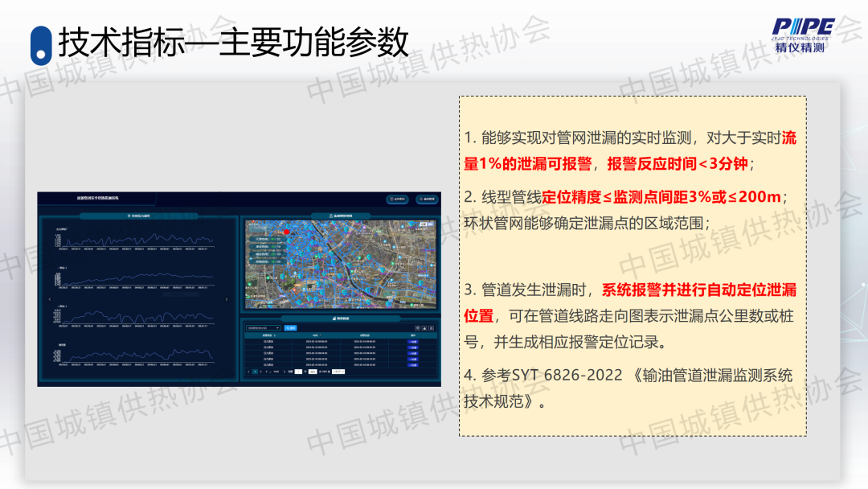Select page 2 in the table pagination
868x489 pixels.
(x=262, y=372)
